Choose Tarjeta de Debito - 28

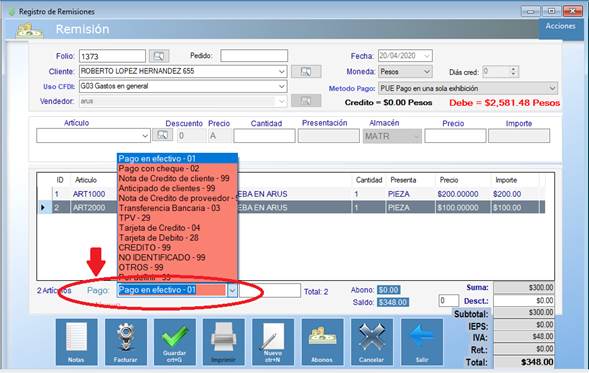(177, 238)
